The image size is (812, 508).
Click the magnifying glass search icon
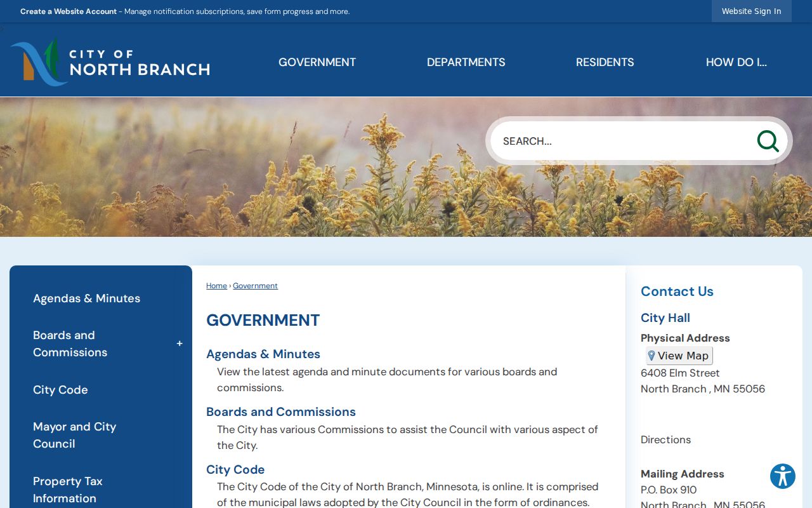click(x=768, y=141)
